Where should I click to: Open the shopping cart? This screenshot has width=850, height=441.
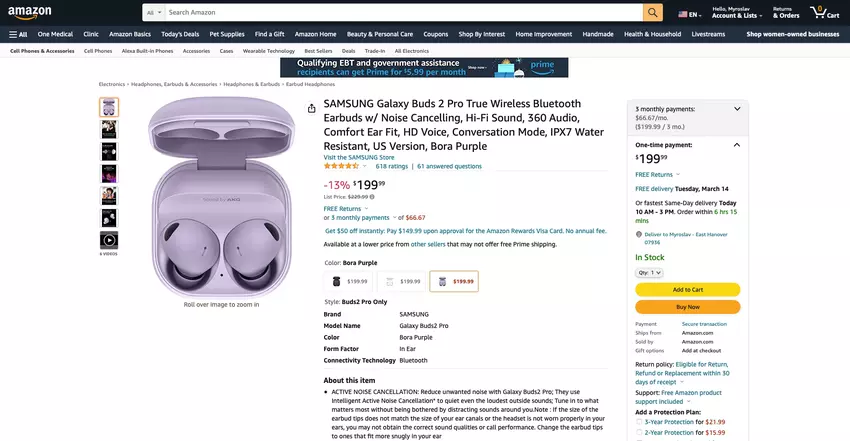(824, 13)
